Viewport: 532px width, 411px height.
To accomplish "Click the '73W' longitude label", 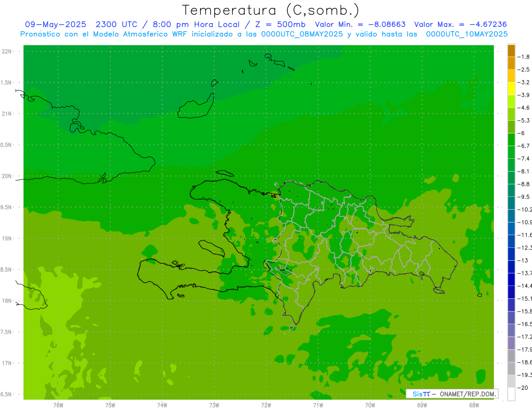I will pos(214,405).
